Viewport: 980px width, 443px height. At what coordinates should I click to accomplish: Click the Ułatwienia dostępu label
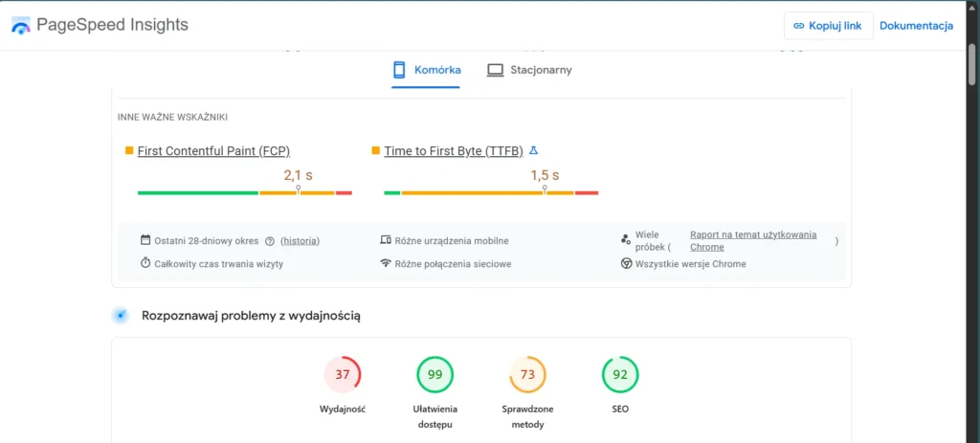click(435, 417)
